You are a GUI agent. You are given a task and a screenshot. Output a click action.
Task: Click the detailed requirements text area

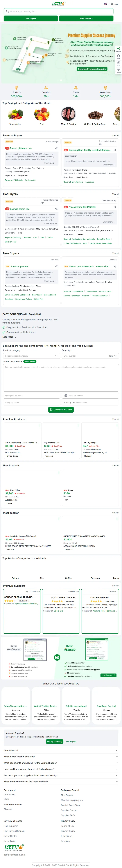pos(61,378)
